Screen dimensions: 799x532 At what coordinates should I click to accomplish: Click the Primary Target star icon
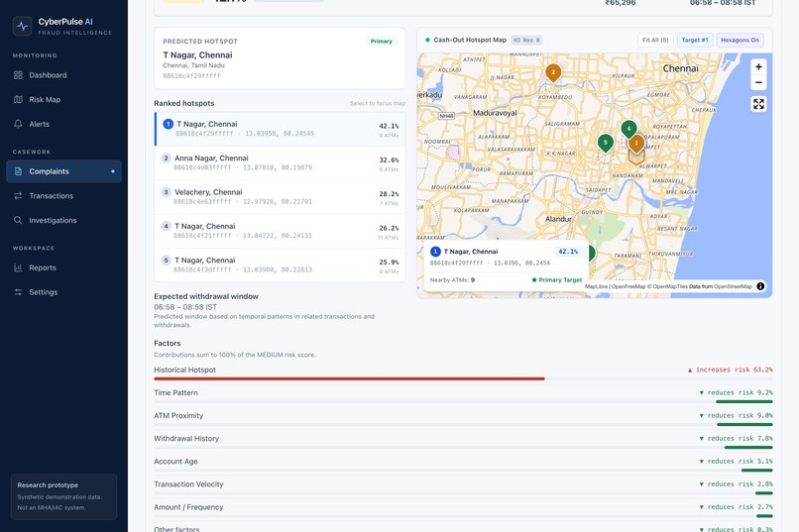click(x=534, y=280)
